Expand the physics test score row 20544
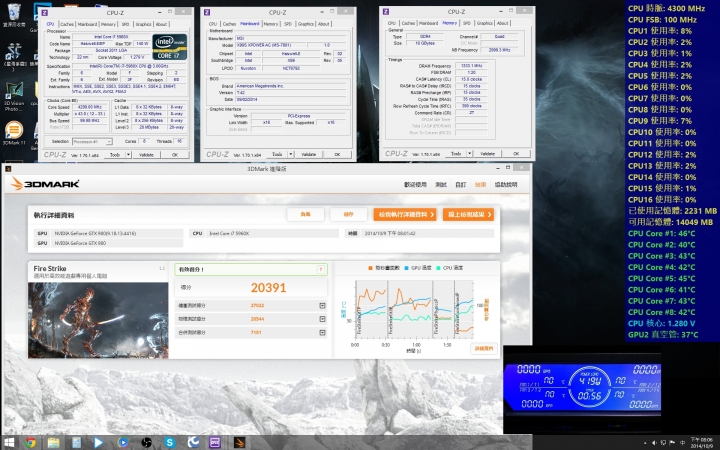The height and width of the screenshot is (450, 720). [x=322, y=319]
